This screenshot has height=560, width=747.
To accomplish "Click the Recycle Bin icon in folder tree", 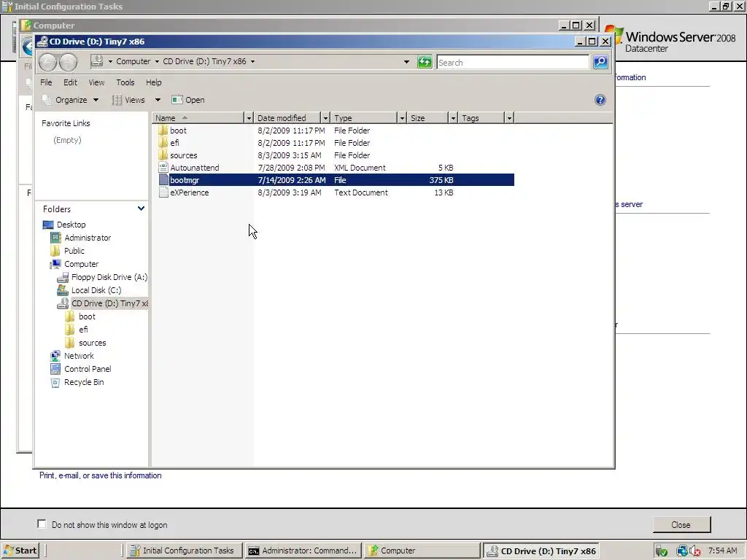I will tap(55, 382).
